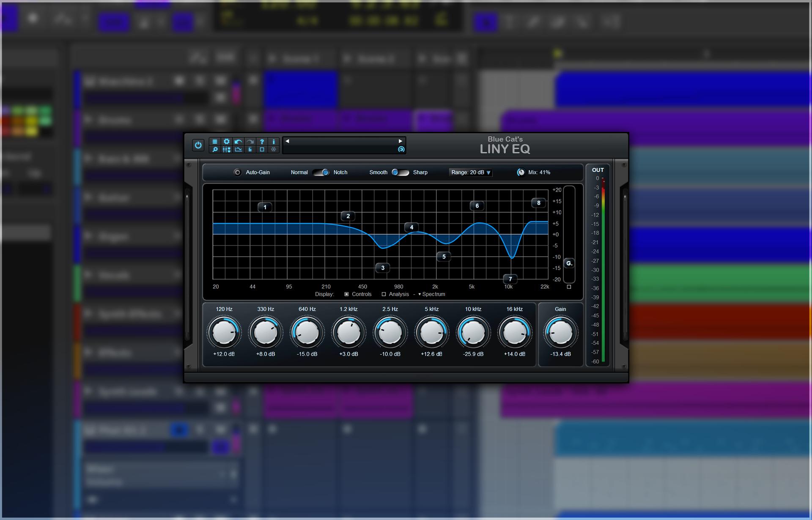Go to previous preset arrow
The width and height of the screenshot is (812, 520).
287,141
